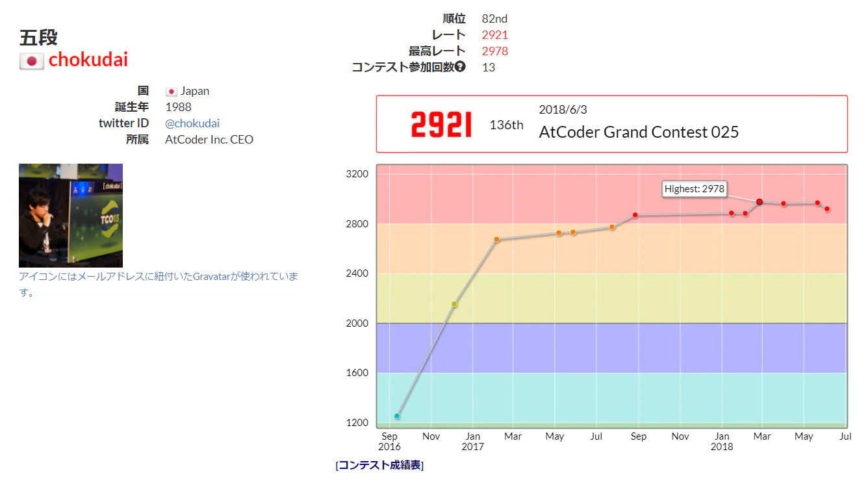Viewport: 868px width, 491px height.
Task: Click the red 2978 highest rating value
Action: [495, 51]
